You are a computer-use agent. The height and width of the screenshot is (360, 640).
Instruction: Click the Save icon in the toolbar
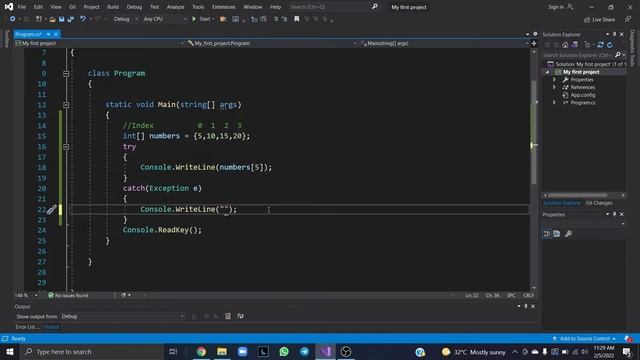61,19
